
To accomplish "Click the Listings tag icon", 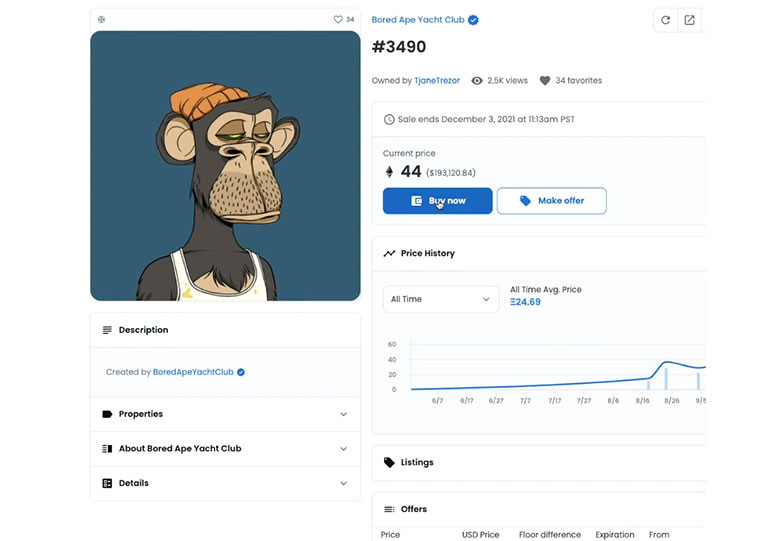I will coord(389,462).
